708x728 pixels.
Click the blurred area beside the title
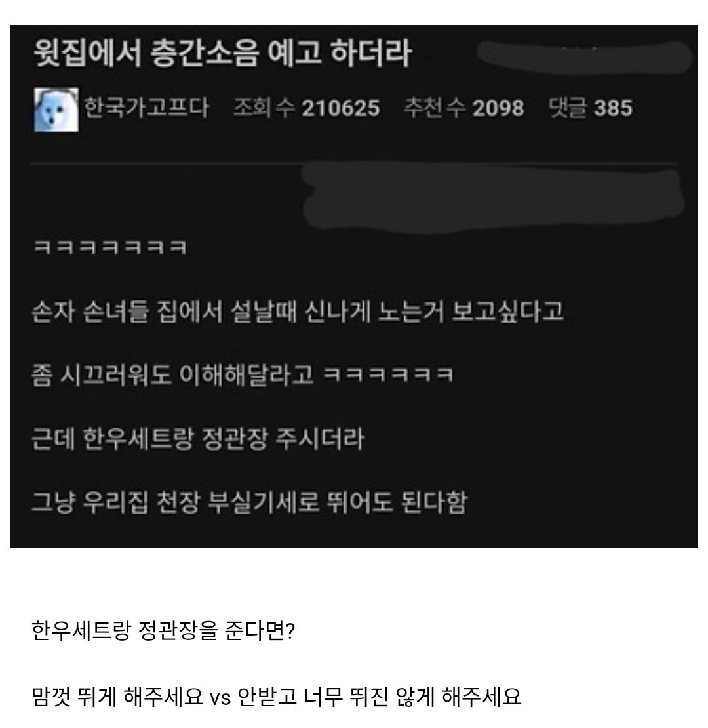point(585,57)
